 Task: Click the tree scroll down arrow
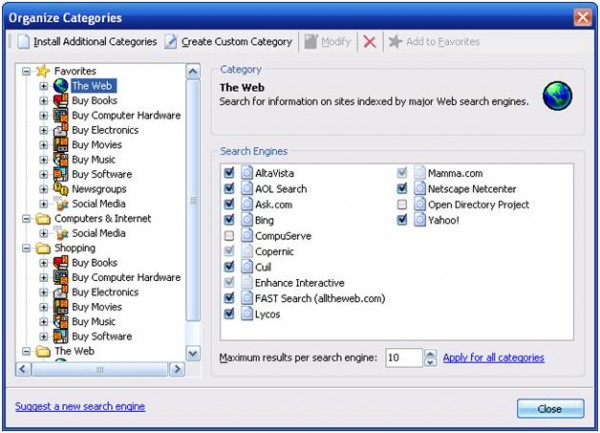pyautogui.click(x=193, y=353)
